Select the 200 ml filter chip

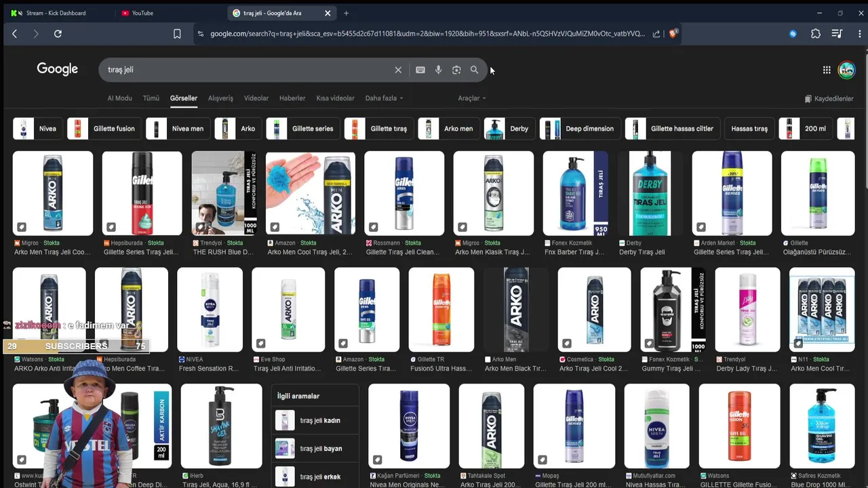tap(806, 129)
